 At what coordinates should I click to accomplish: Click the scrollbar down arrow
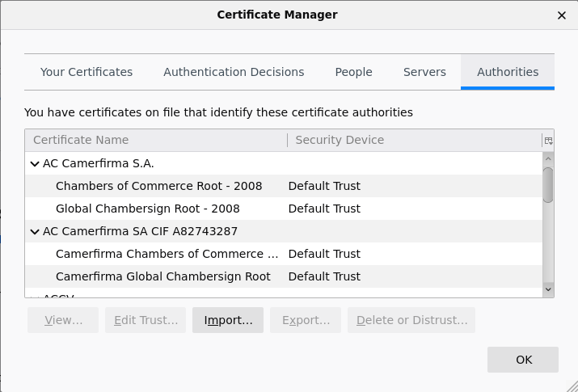pos(548,289)
